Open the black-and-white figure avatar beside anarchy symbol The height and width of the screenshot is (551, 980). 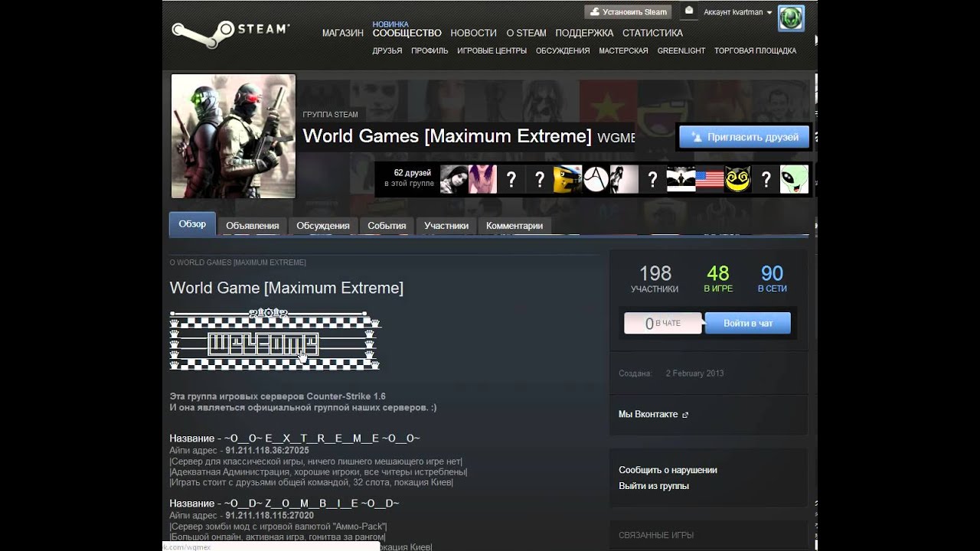click(x=624, y=179)
